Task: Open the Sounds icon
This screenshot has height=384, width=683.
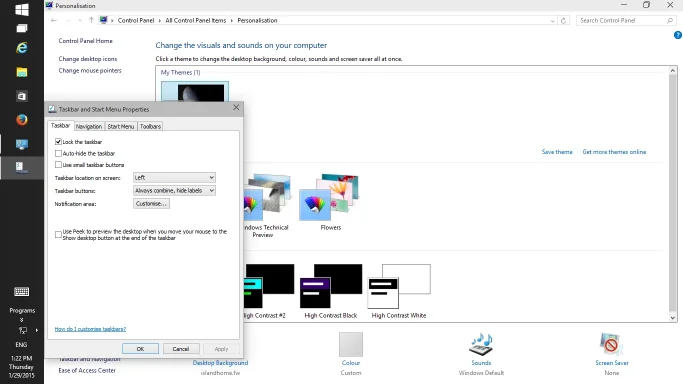Action: [481, 344]
